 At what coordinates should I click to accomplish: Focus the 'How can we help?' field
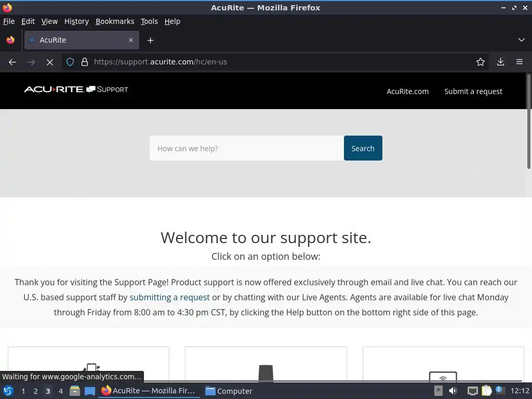click(247, 148)
